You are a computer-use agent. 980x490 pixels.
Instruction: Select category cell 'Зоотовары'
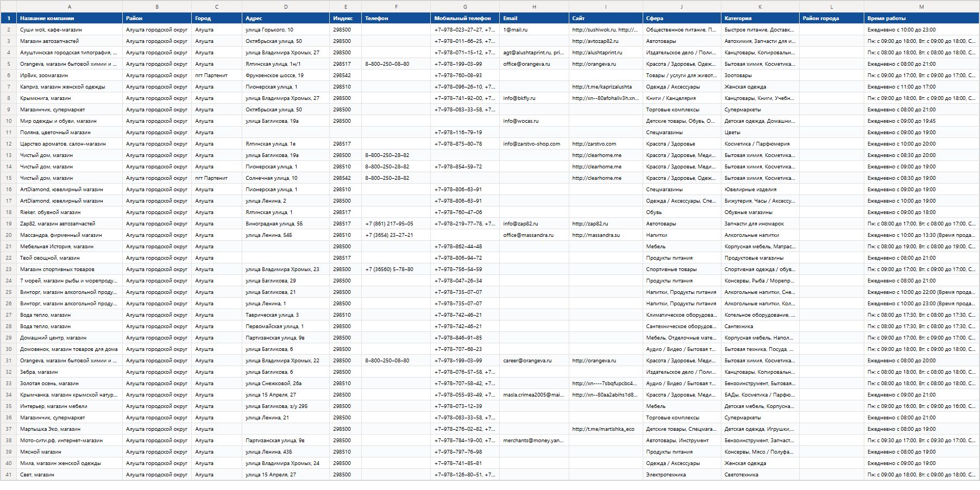click(x=760, y=76)
